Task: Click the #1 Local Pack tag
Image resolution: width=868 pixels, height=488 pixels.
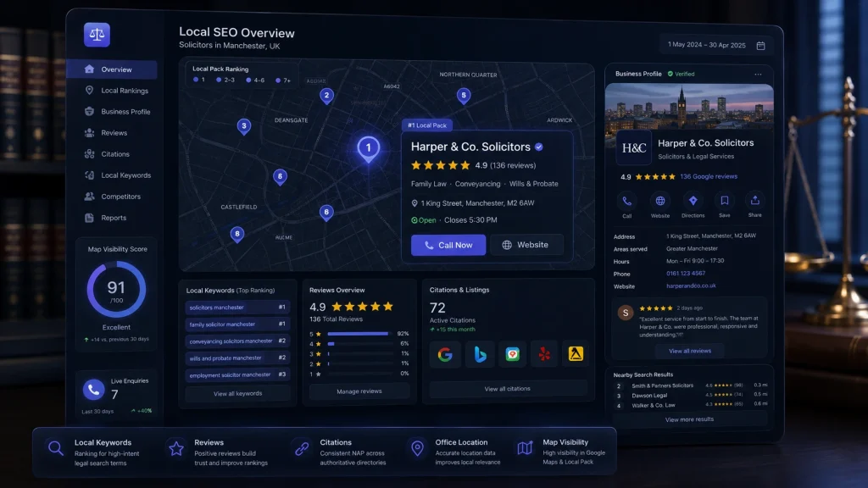Action: [x=427, y=125]
